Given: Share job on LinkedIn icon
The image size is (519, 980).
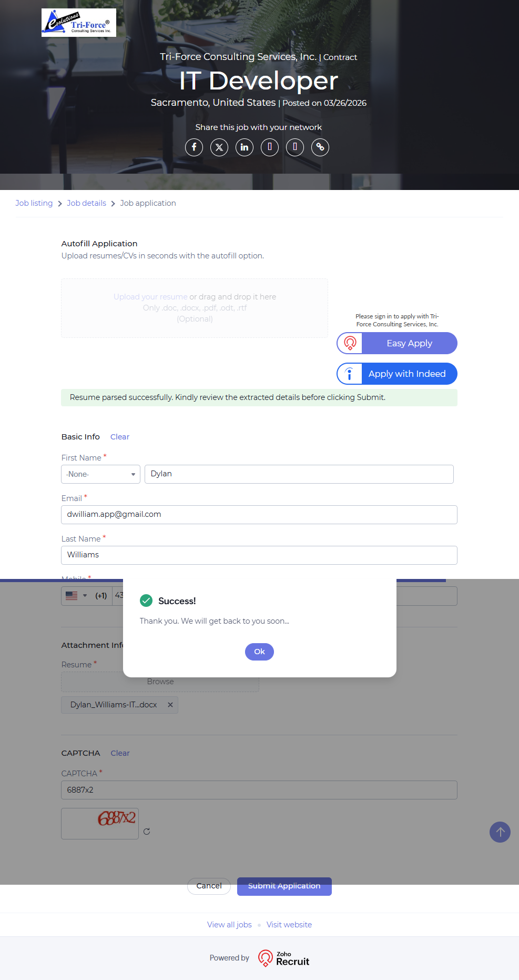Looking at the screenshot, I should (x=245, y=147).
